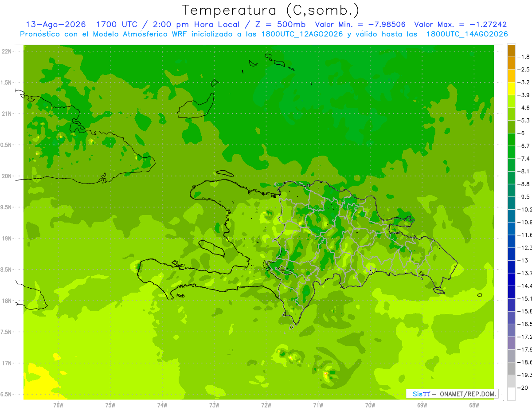The width and height of the screenshot is (532, 411).
Task: Click the "ONAMET/REP.DOM." credit label
Action: (467, 394)
